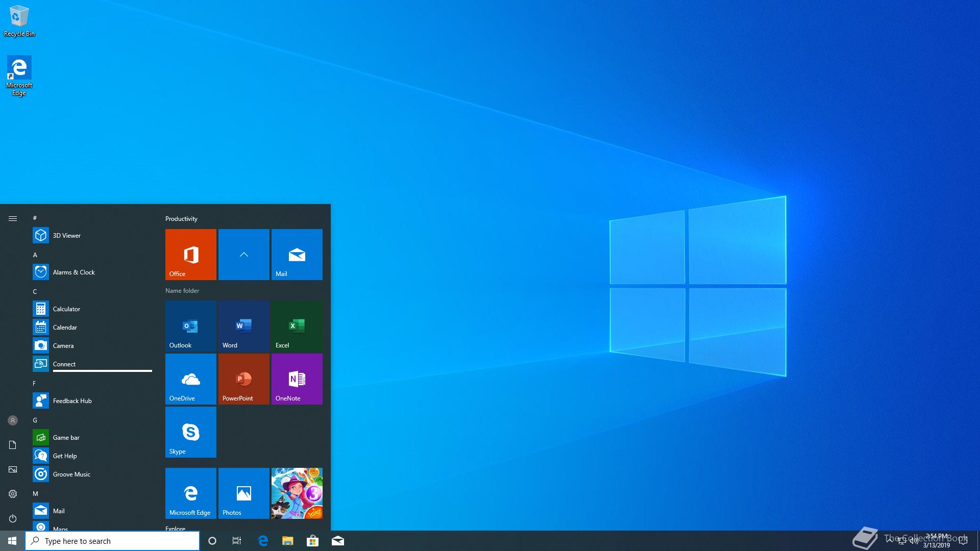Image resolution: width=980 pixels, height=551 pixels.
Task: Select the Recycle Bin desktop icon
Action: (x=19, y=21)
